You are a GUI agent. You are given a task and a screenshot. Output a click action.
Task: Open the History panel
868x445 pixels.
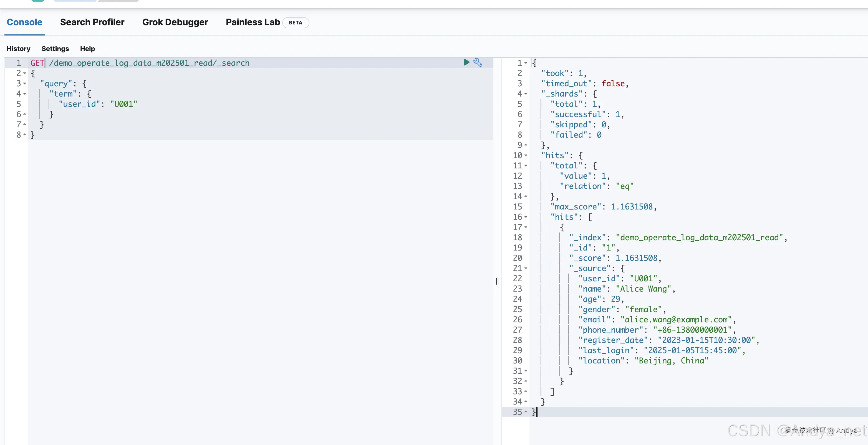pyautogui.click(x=19, y=49)
